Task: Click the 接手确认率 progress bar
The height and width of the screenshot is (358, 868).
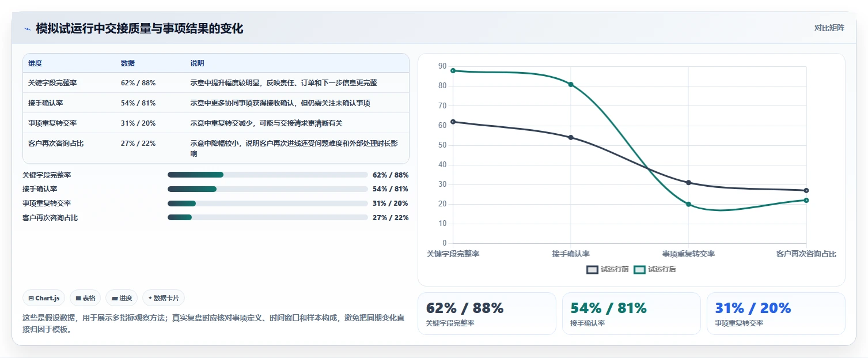Action: coord(267,189)
